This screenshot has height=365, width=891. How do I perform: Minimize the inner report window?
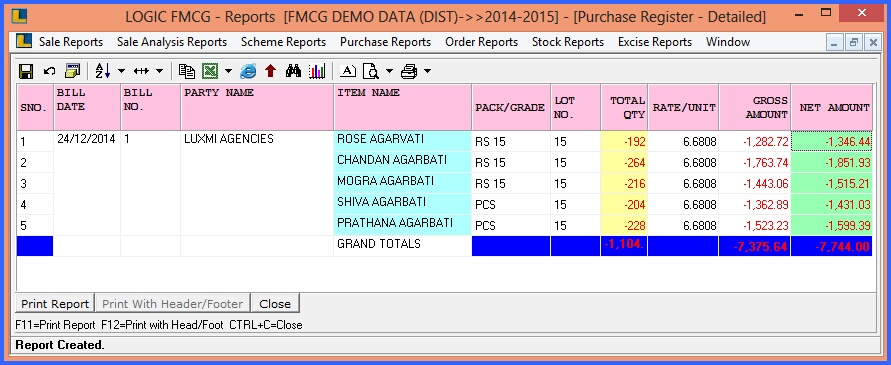click(x=835, y=43)
